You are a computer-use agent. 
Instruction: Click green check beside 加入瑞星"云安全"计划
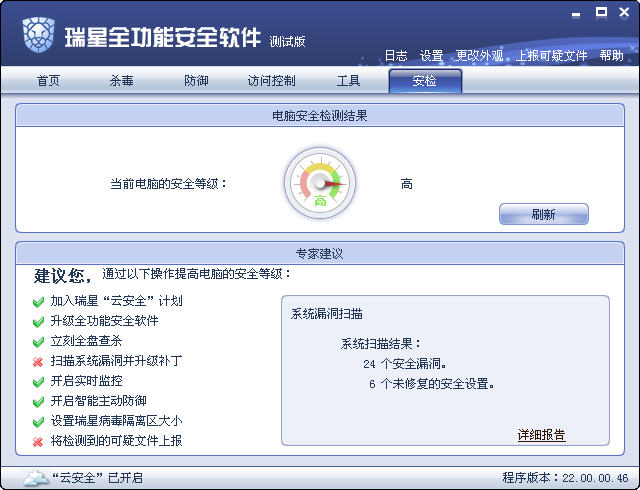(38, 302)
